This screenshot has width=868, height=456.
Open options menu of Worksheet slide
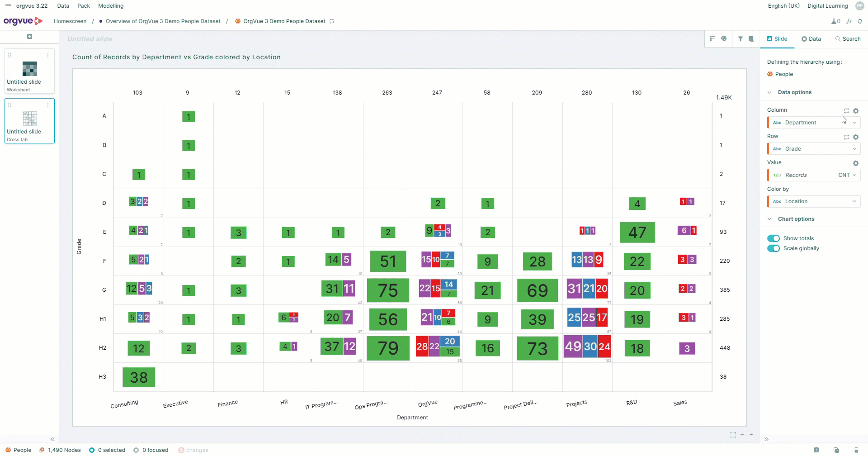(x=48, y=55)
